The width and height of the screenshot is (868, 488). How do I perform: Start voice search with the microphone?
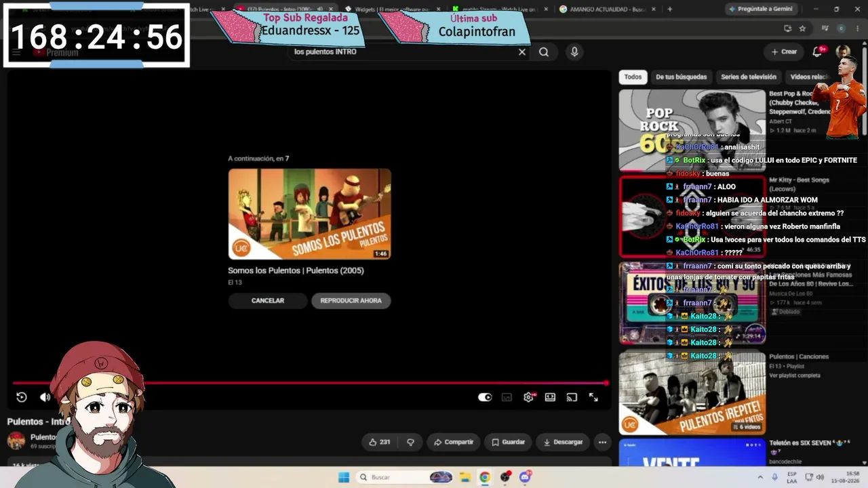click(x=574, y=52)
